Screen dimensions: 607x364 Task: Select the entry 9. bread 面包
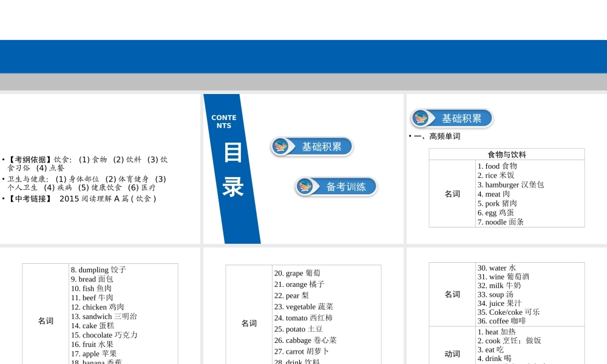(x=92, y=279)
